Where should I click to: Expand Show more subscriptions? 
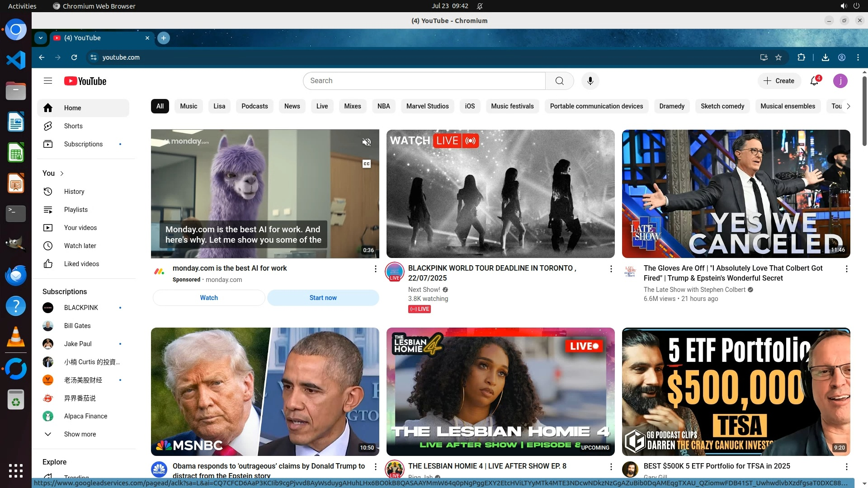coord(80,434)
